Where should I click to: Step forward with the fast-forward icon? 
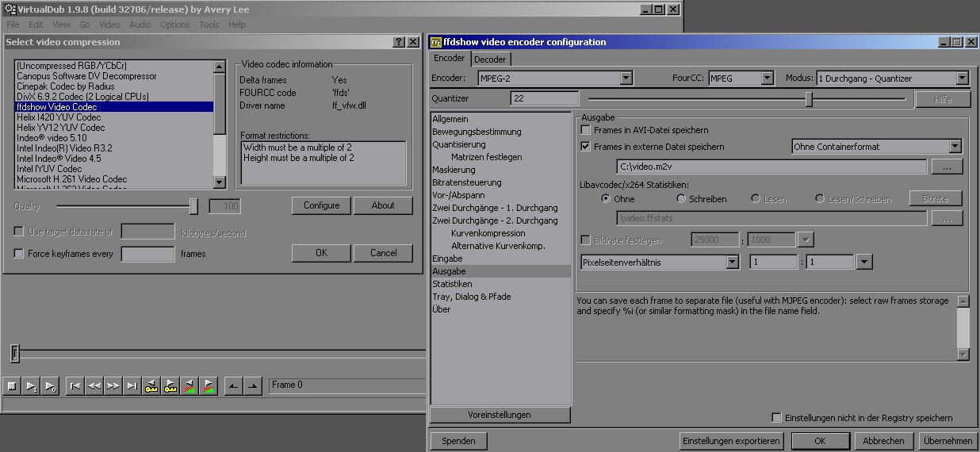point(113,386)
